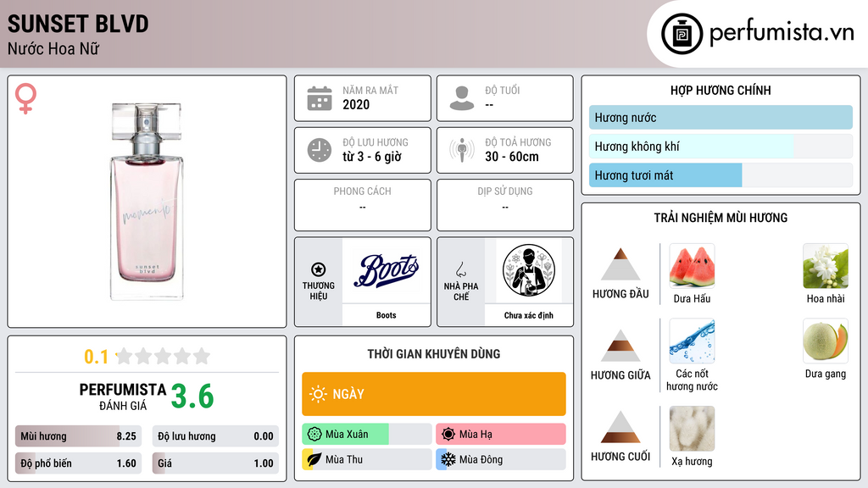Screen dimensions: 868x488
Task: Click the person icon beside Độ tuổi
Action: 462,98
